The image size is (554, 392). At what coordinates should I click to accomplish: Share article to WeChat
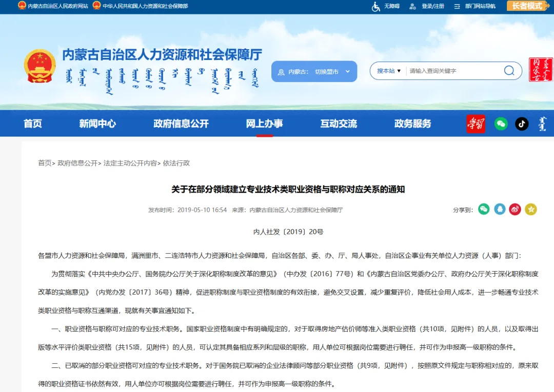coord(483,209)
